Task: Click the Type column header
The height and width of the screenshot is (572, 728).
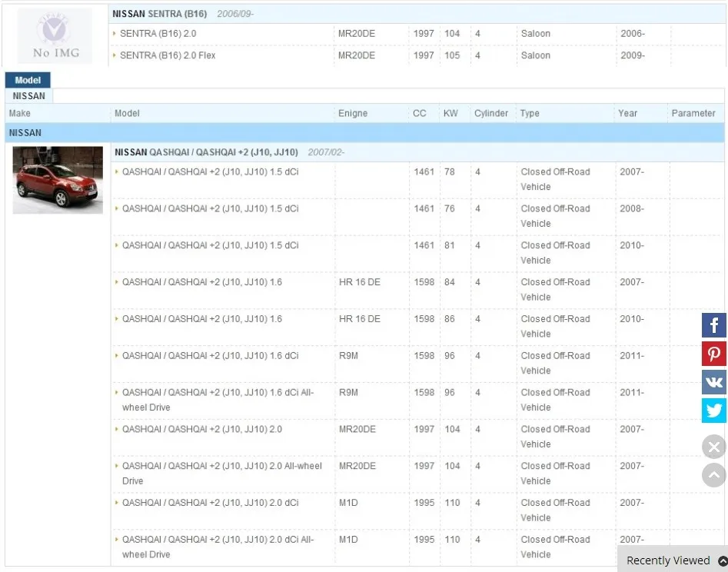Action: 530,113
